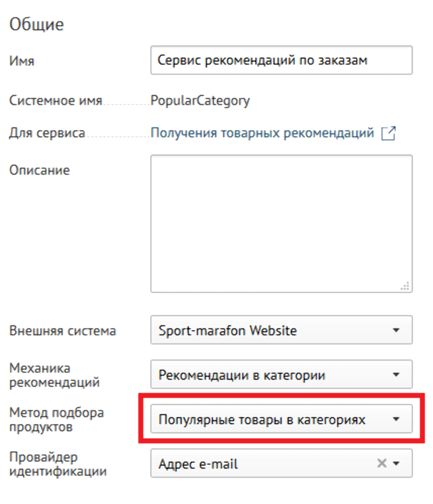Click the Внешняя система label
433x504 pixels.
(x=63, y=331)
